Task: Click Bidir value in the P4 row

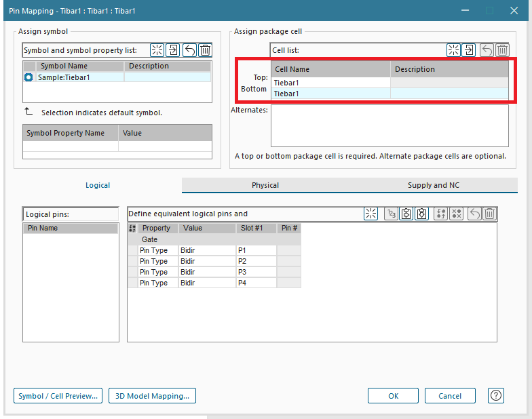Action: (207, 283)
